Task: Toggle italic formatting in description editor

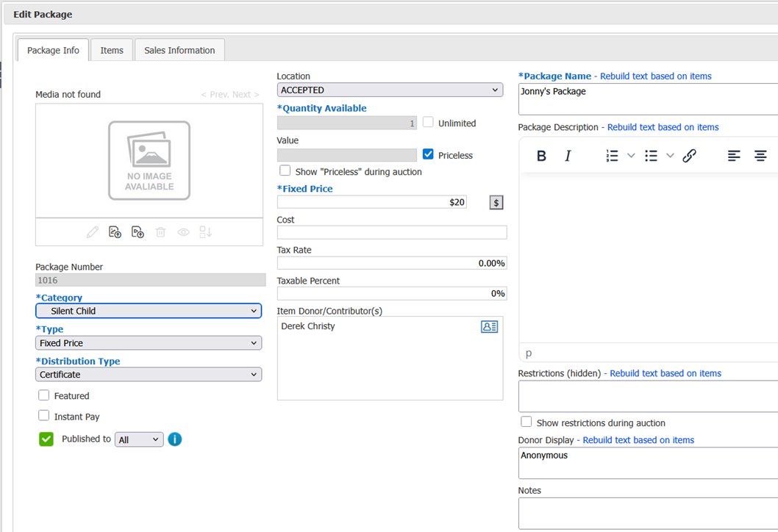Action: point(568,156)
